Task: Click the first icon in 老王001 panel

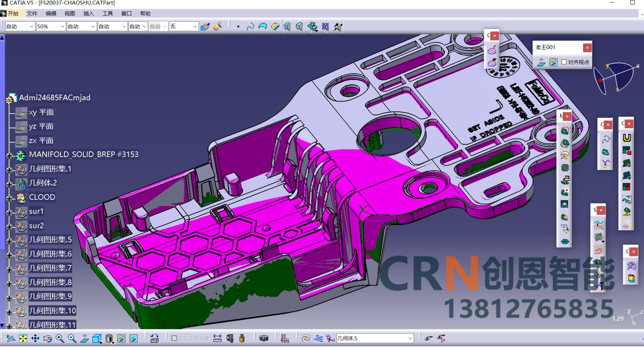Action: 541,62
